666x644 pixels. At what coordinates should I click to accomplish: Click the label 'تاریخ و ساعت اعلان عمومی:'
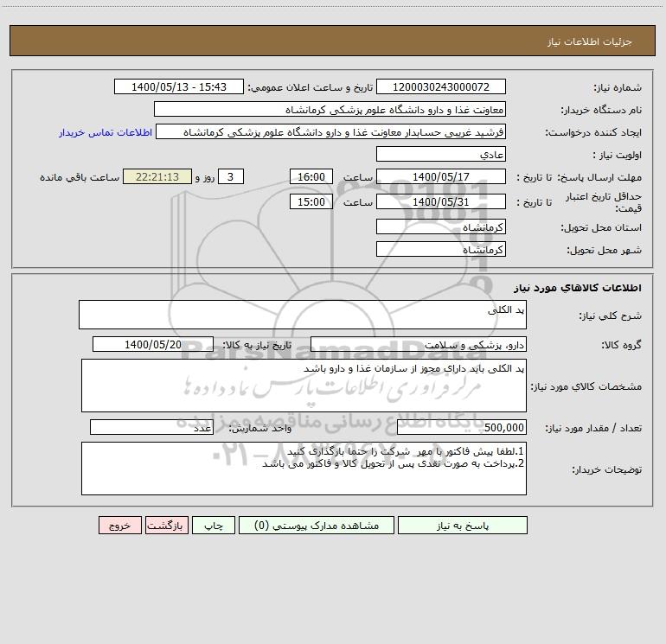[x=311, y=87]
